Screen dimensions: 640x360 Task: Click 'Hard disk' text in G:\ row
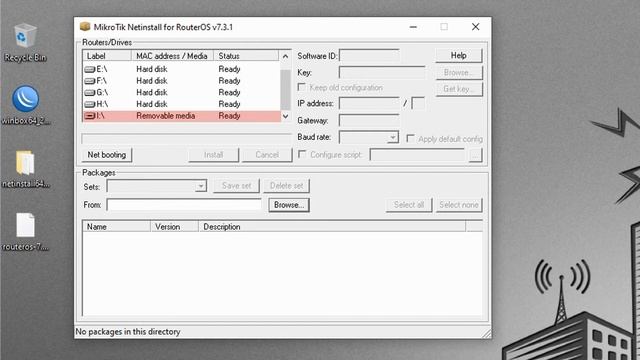pyautogui.click(x=152, y=93)
